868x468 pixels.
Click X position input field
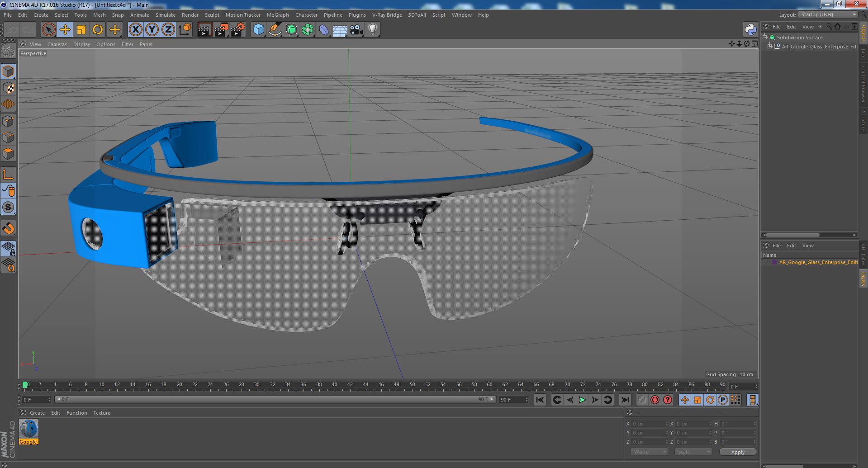click(650, 424)
